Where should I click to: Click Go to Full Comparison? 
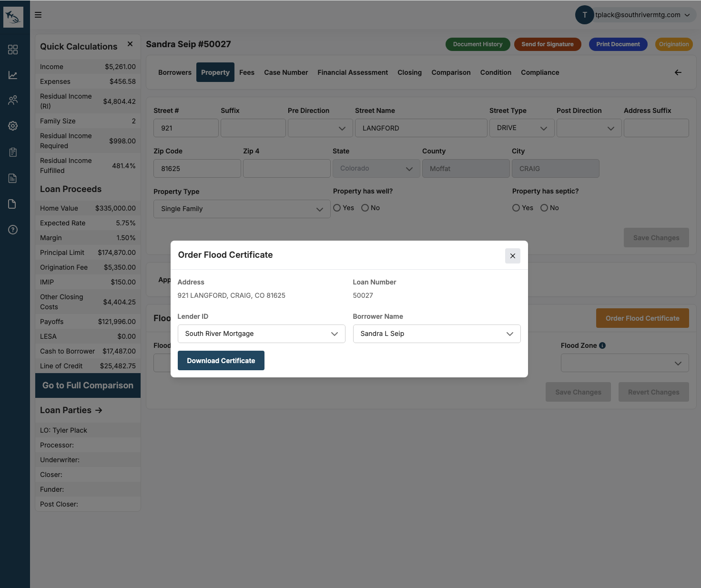pos(88,385)
